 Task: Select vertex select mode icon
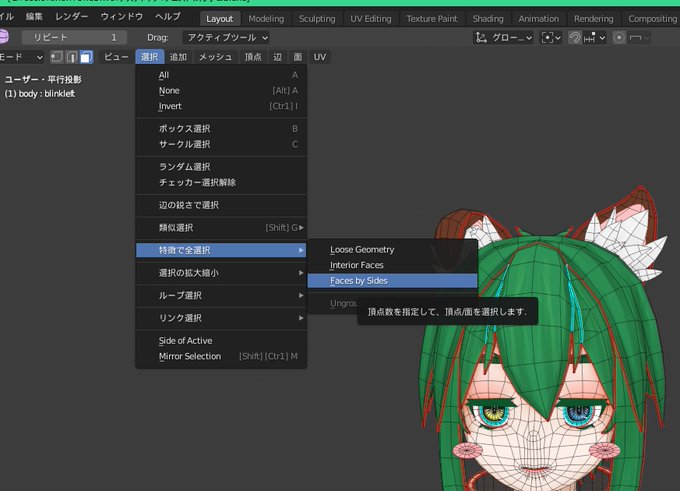click(56, 57)
